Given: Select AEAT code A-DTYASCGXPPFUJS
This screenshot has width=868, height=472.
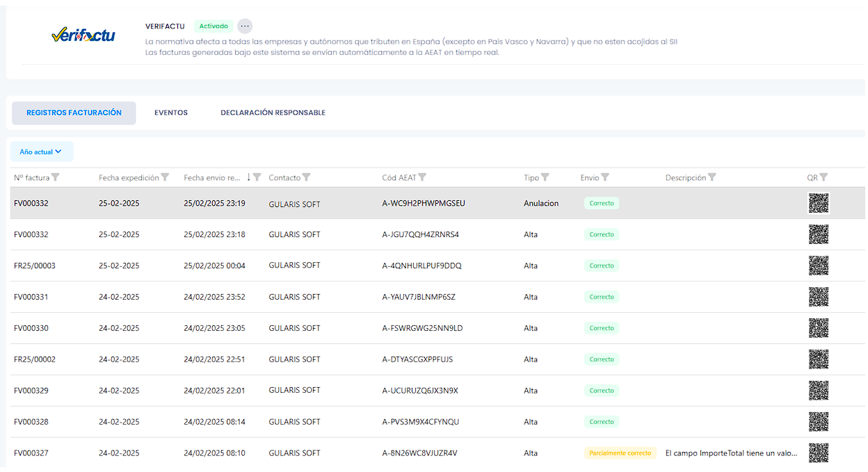Looking at the screenshot, I should click(x=417, y=360).
